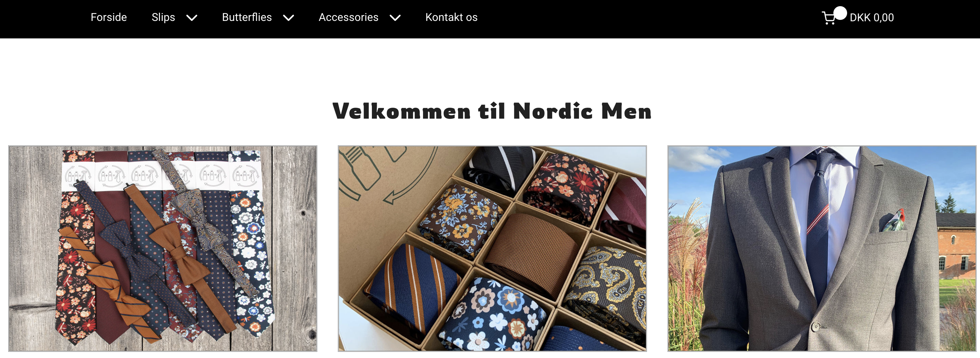This screenshot has height=358, width=980.
Task: Select the Accessories menu label
Action: pos(349,17)
